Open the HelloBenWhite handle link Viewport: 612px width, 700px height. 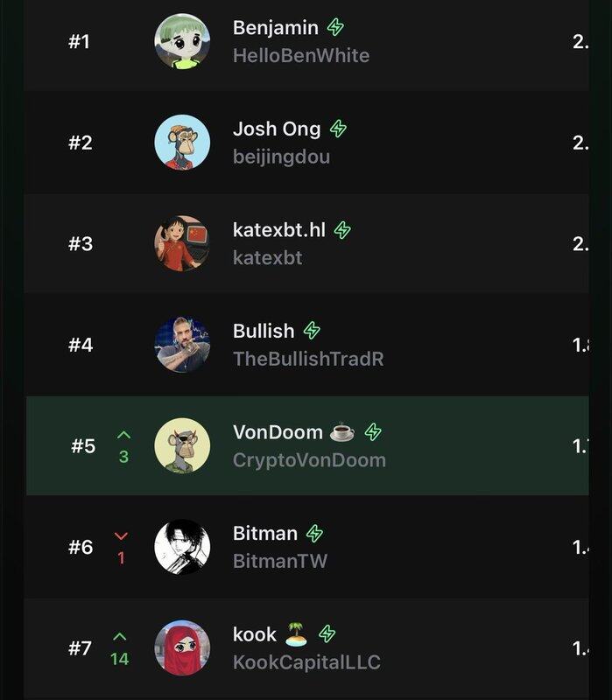click(x=301, y=56)
